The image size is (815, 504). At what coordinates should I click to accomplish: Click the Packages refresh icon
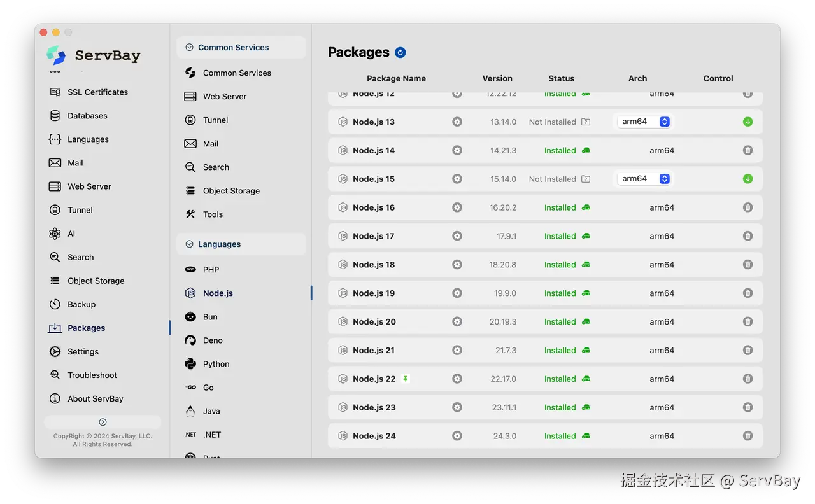(400, 53)
